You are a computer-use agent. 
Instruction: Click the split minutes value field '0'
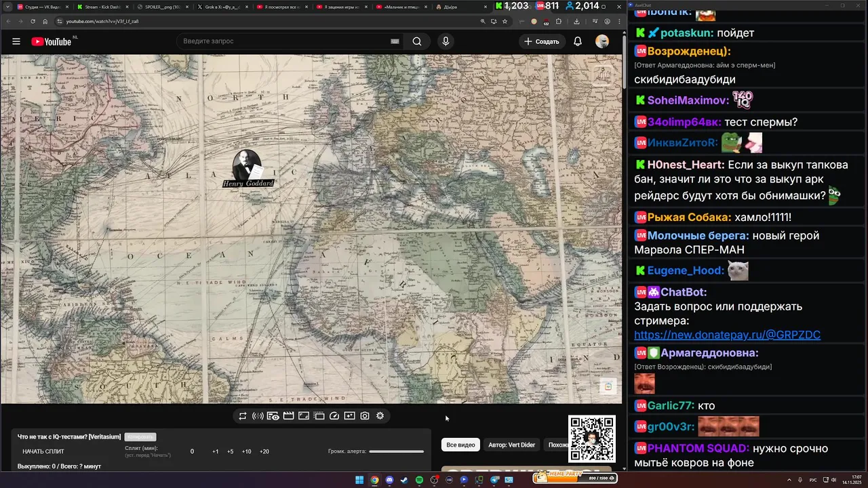[x=192, y=451]
